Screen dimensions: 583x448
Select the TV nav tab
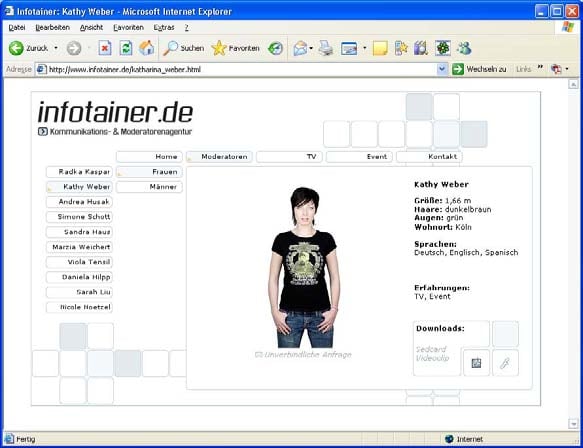point(289,157)
